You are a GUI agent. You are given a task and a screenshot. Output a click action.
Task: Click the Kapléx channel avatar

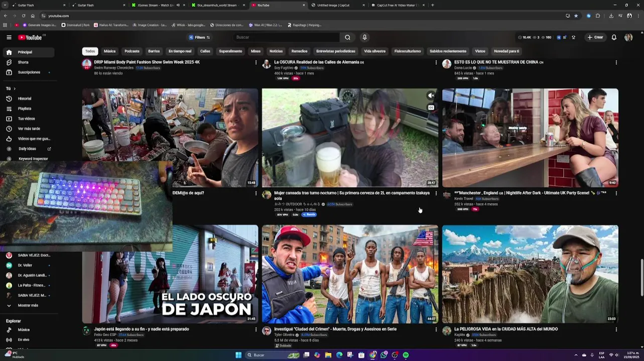447,331
